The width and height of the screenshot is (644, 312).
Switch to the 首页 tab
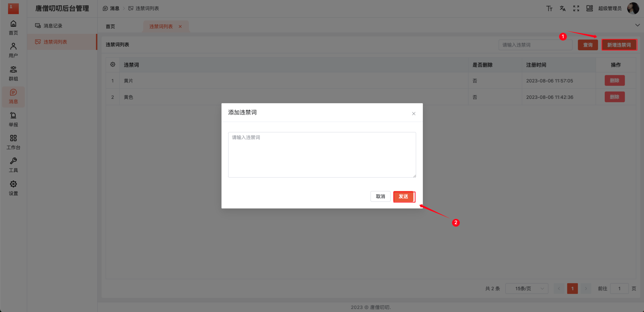110,26
